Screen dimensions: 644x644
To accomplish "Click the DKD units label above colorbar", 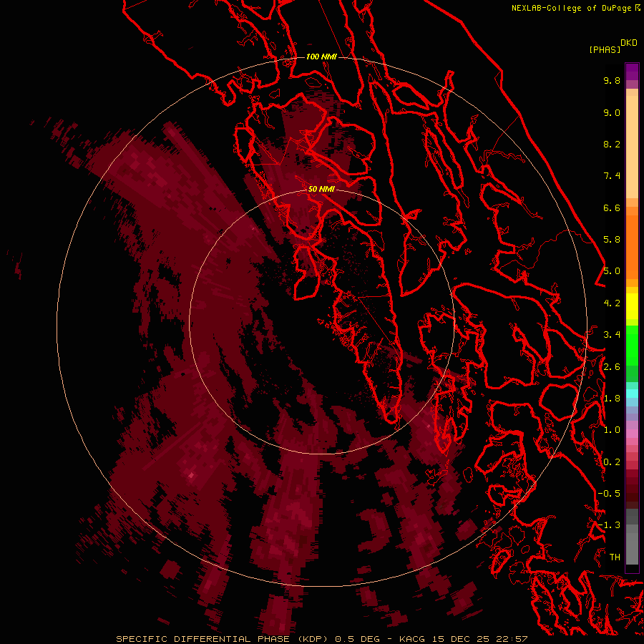I will click(x=629, y=43).
